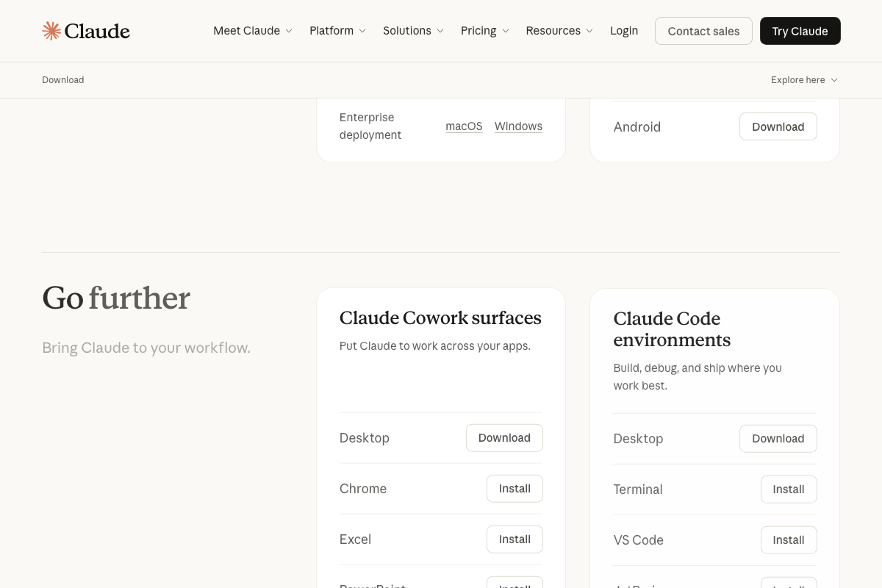Install the Excel add-in
This screenshot has height=588, width=882.
click(514, 539)
